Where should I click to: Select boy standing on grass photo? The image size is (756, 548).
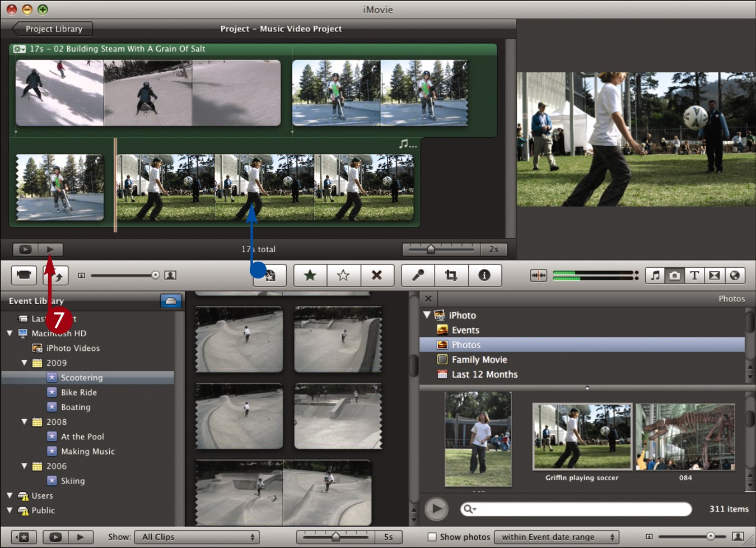478,439
